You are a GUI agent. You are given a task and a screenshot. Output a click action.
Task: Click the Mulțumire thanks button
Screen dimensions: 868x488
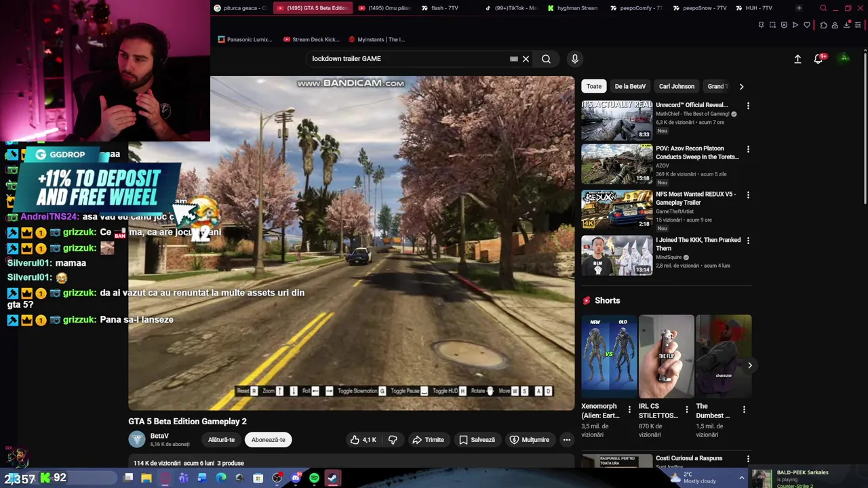pos(530,440)
